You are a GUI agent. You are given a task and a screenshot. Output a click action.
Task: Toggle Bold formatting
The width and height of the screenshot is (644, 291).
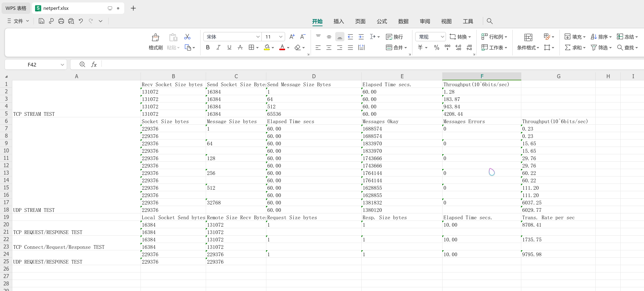click(208, 47)
